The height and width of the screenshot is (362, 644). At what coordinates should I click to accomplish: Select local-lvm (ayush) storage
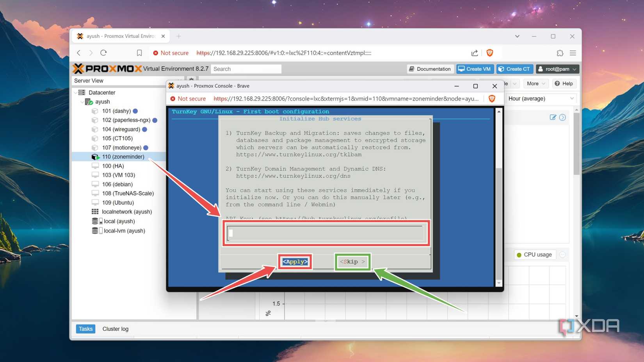(x=124, y=231)
